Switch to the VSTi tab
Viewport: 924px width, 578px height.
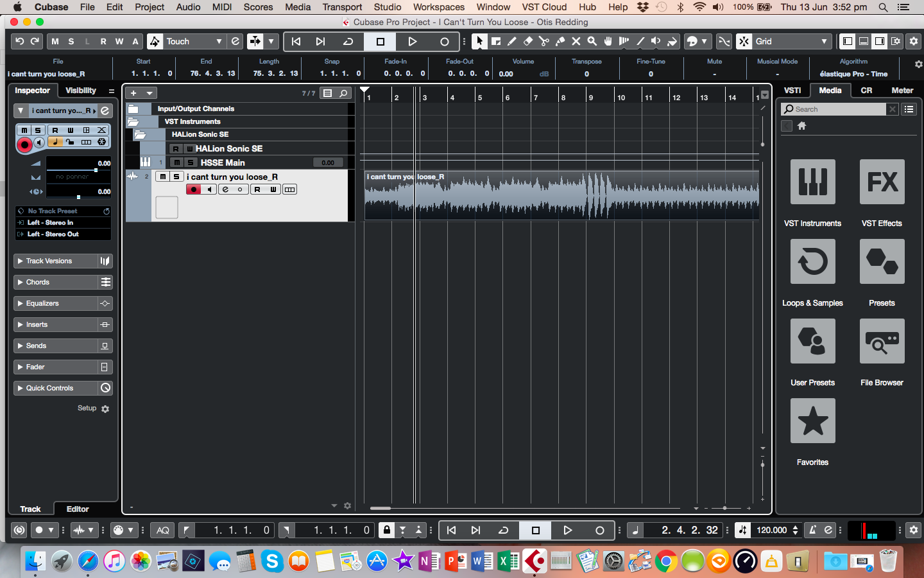coord(792,91)
